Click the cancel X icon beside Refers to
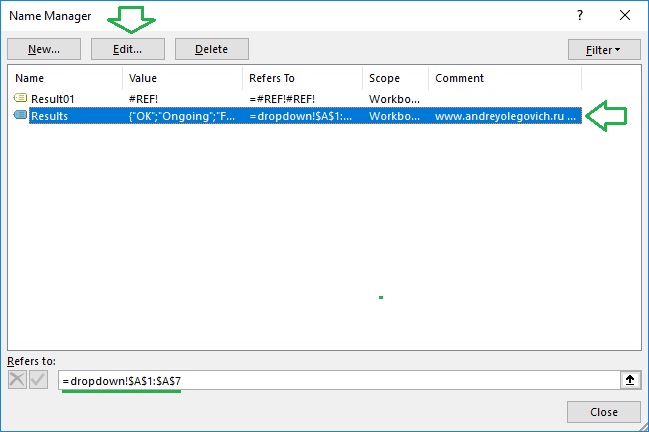Screen dimensions: 649x432 [x=17, y=379]
